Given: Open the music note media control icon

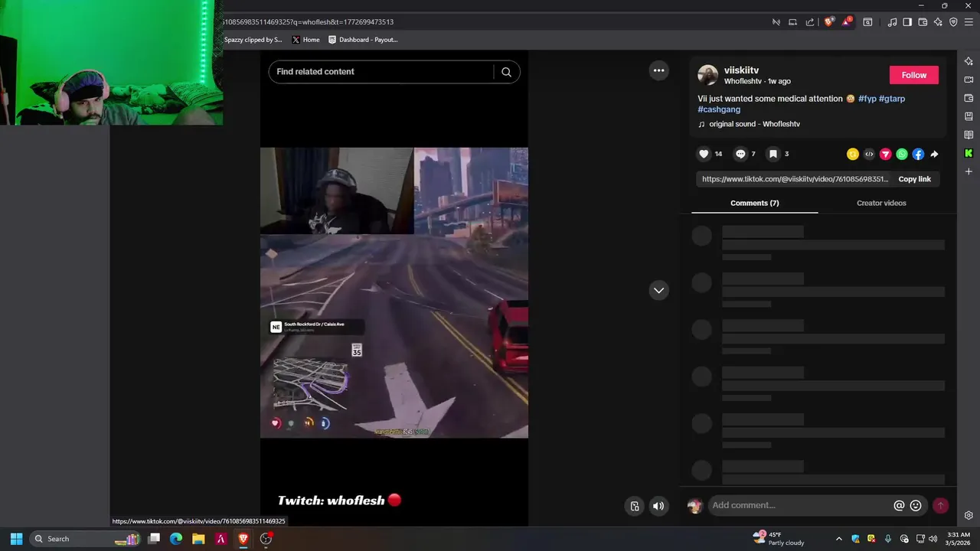Looking at the screenshot, I should (892, 22).
